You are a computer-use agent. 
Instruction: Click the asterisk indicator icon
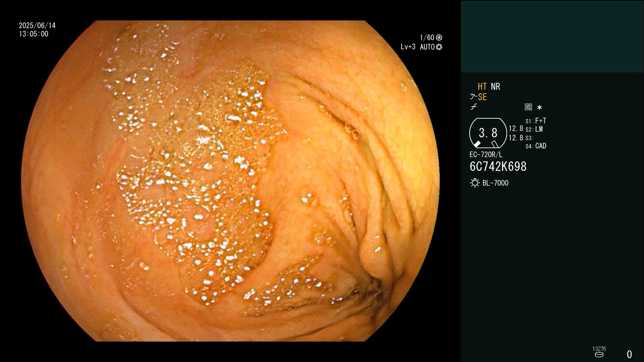pyautogui.click(x=539, y=108)
